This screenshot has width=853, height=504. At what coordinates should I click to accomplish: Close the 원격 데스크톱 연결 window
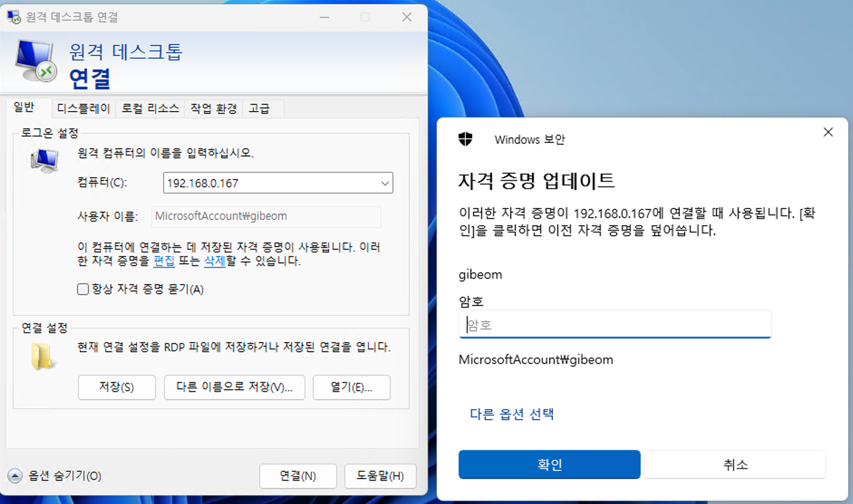(x=407, y=17)
